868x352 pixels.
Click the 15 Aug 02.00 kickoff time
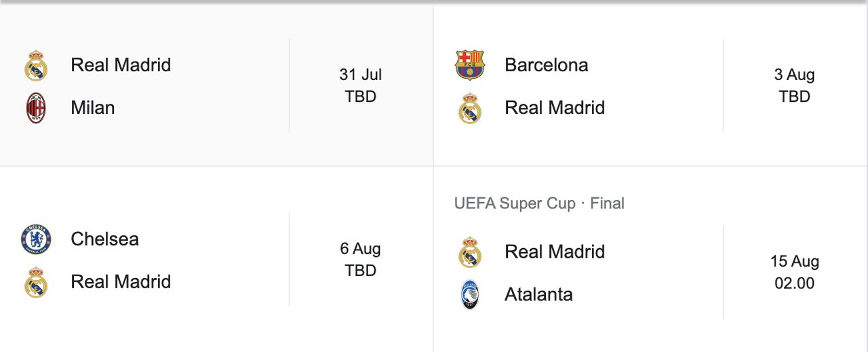tap(795, 272)
